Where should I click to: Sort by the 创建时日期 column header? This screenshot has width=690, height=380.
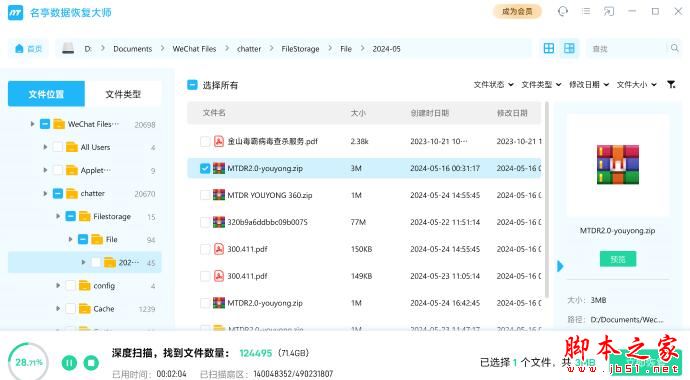pyautogui.click(x=429, y=113)
